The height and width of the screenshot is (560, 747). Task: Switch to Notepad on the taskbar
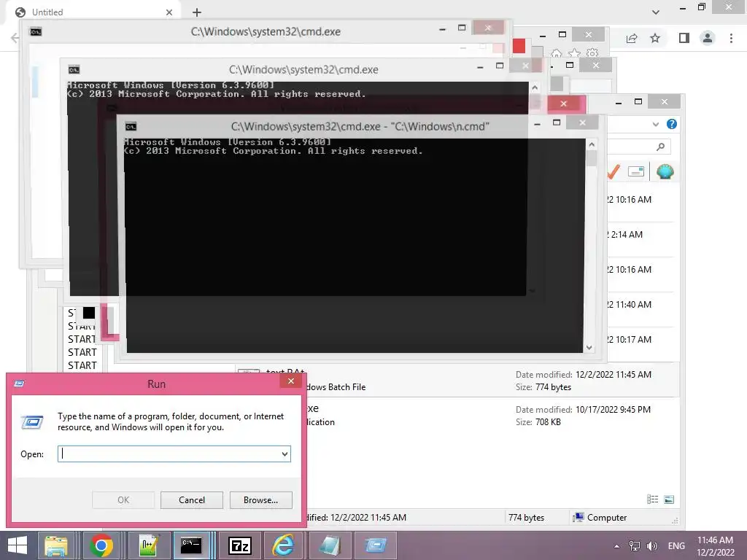[330, 545]
